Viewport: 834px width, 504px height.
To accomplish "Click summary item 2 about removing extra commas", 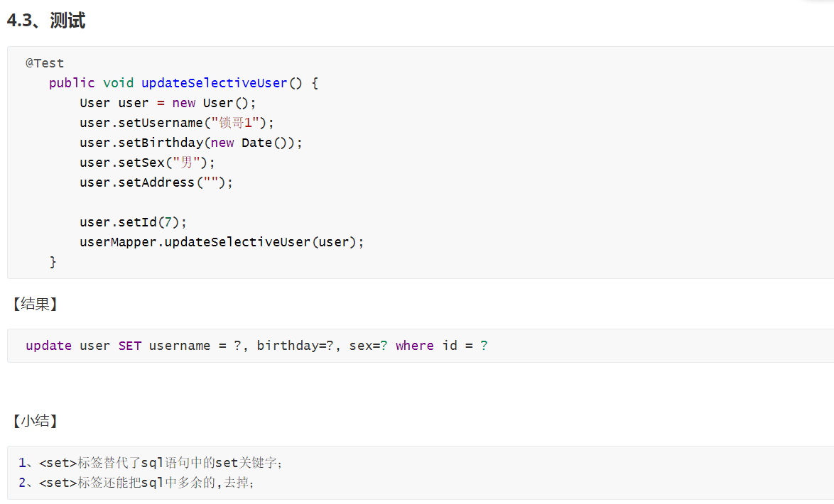I will tap(136, 483).
